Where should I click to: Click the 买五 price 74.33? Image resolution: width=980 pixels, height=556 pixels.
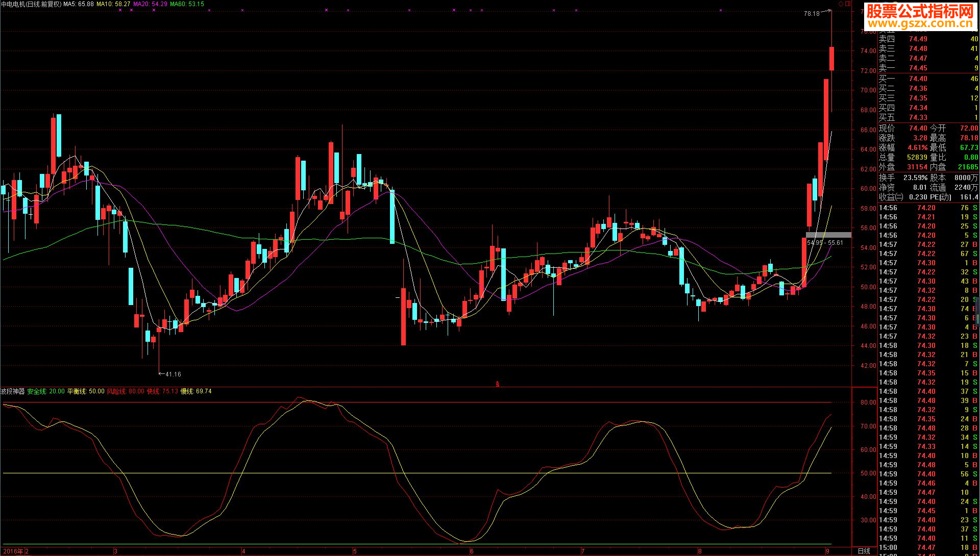[918, 117]
